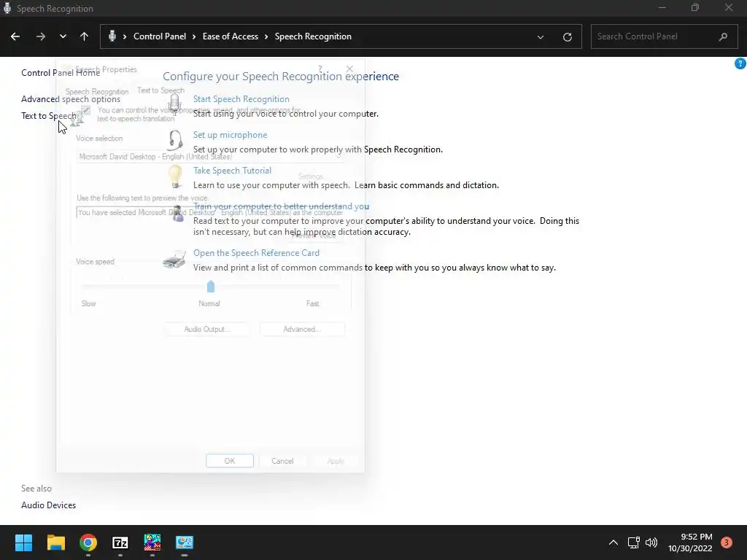Open notifications badge showing 3
747x560 pixels.
tap(727, 542)
